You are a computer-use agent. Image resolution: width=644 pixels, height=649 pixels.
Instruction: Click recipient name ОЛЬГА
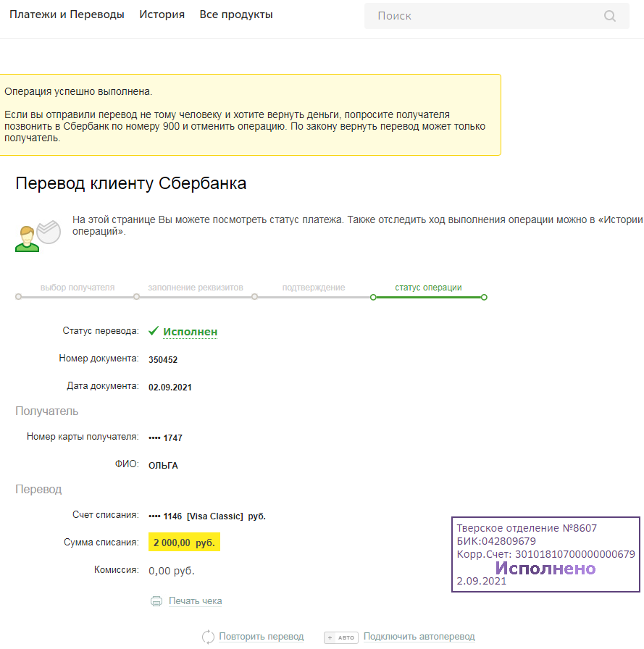(163, 466)
